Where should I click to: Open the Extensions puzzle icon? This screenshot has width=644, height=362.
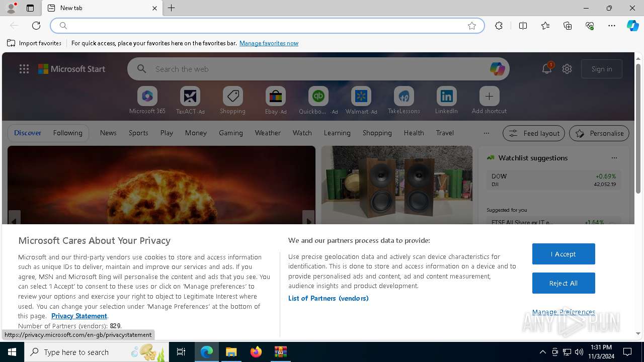pos(499,26)
